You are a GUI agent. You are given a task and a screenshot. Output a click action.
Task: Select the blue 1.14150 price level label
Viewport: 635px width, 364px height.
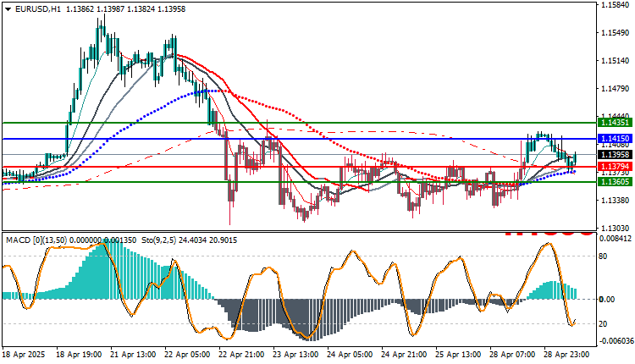pos(616,139)
